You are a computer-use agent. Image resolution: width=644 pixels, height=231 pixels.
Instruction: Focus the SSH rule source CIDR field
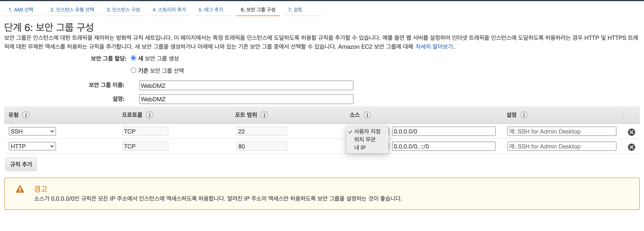444,131
